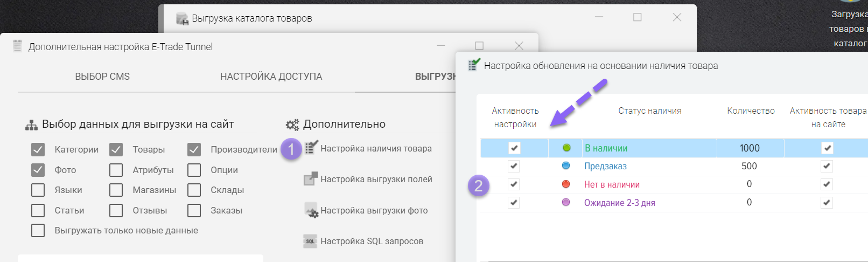868x262 pixels.
Task: Open 'Настройка SQL запросов' link
Action: pyautogui.click(x=372, y=241)
